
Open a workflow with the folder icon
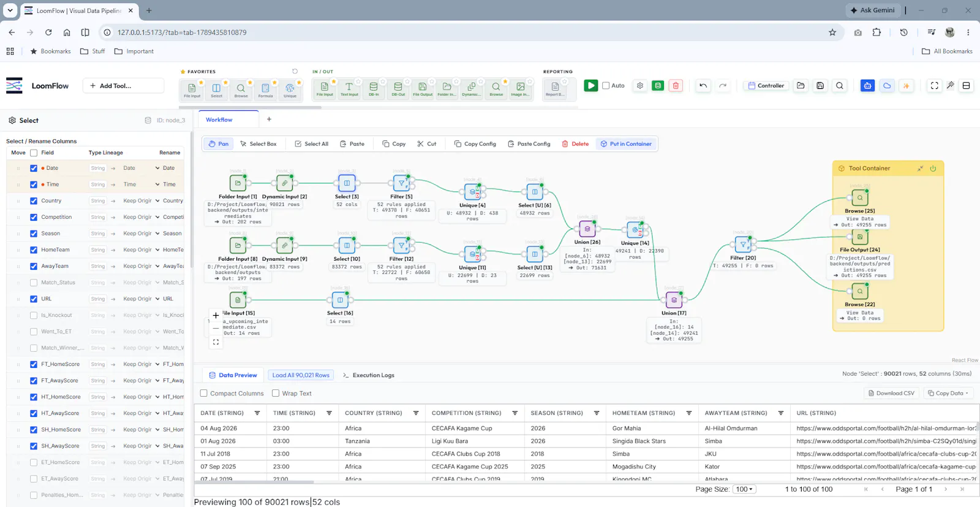[801, 86]
